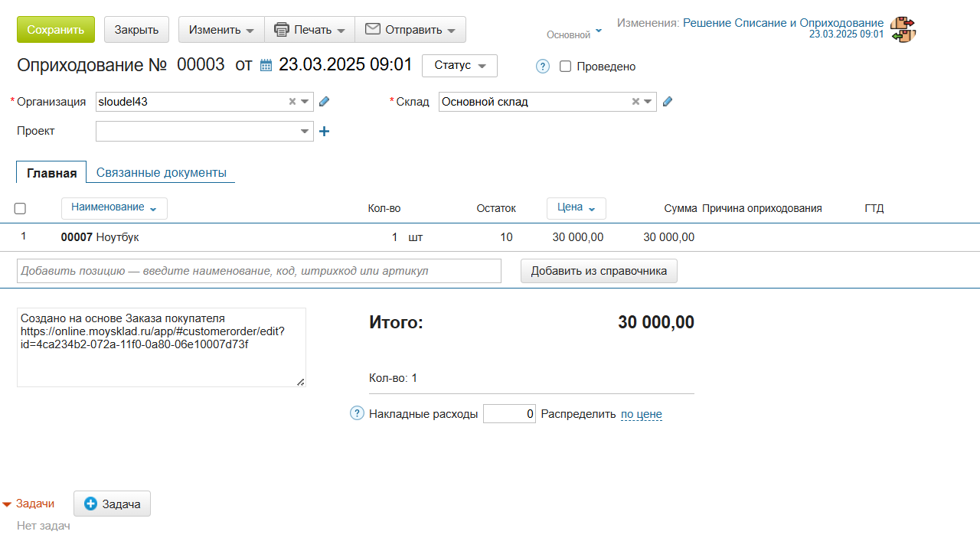Click the по цене distribution link
The width and height of the screenshot is (980, 551).
[642, 414]
